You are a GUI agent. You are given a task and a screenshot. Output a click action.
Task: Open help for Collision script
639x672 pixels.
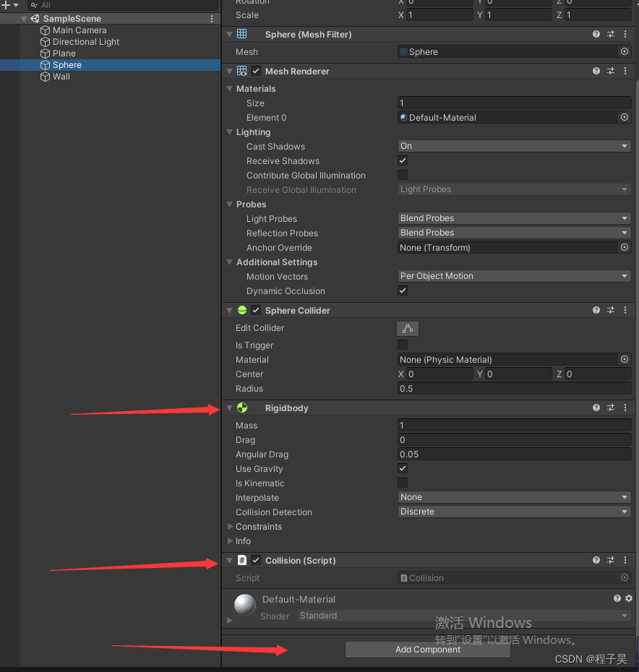(596, 561)
